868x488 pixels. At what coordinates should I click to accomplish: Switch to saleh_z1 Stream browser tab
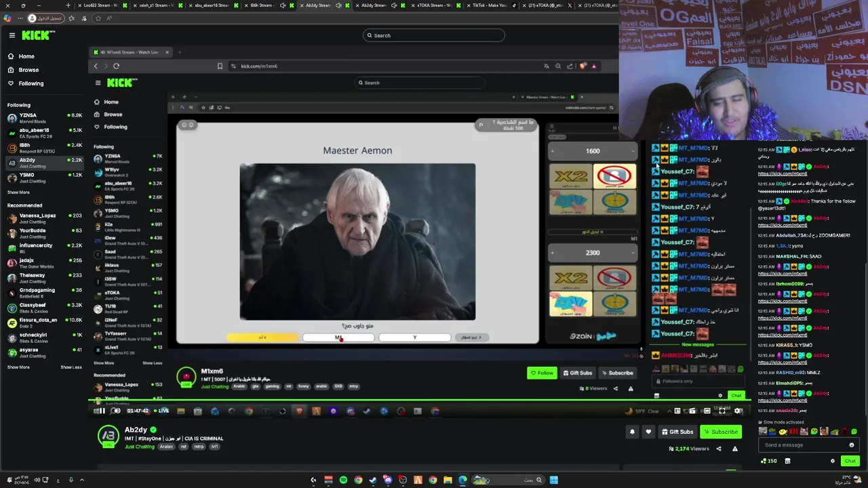[x=157, y=5]
